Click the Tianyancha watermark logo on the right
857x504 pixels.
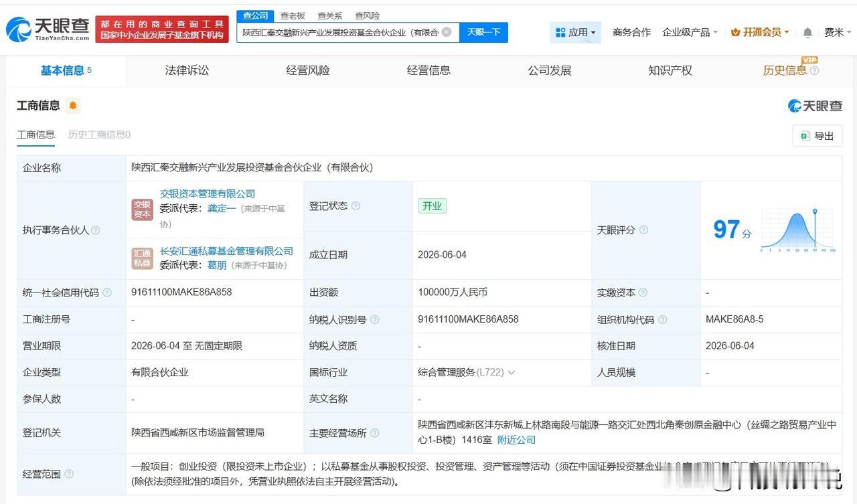click(815, 106)
